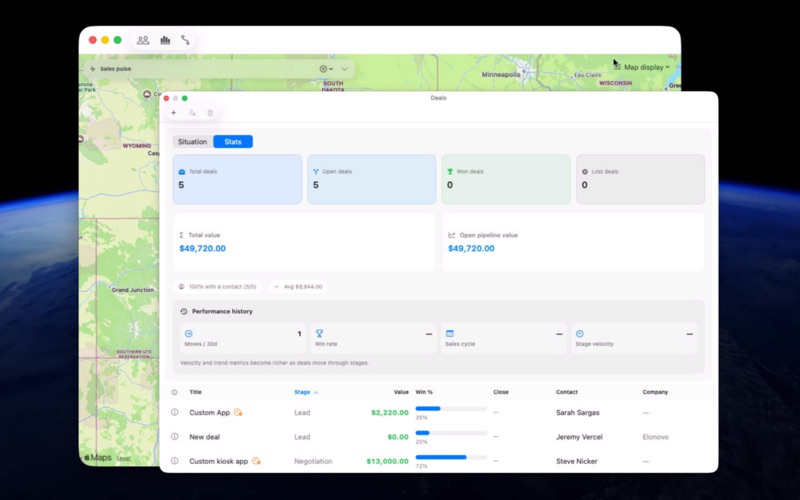Click the Lost deals card

tap(640, 180)
